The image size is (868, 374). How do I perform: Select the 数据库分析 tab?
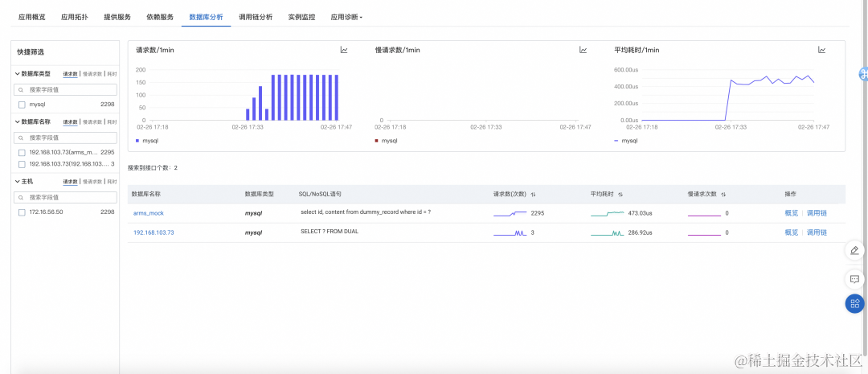click(x=206, y=17)
